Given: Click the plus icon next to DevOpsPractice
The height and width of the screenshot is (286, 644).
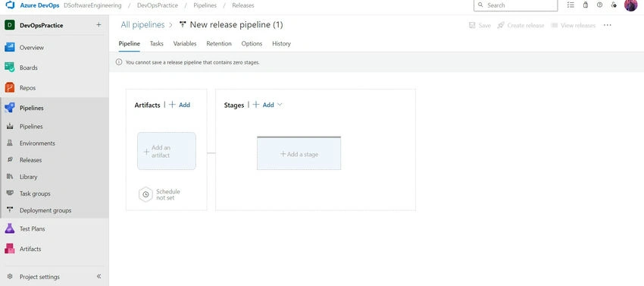Looking at the screenshot, I should tap(98, 25).
